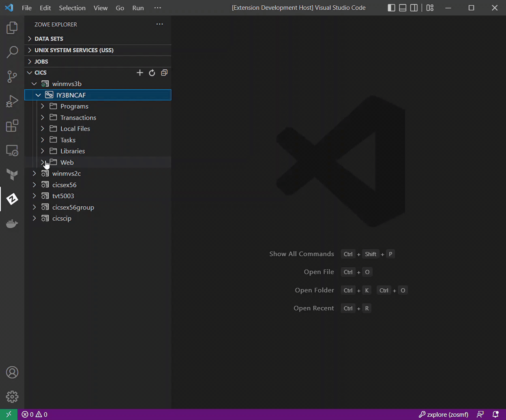Expand the Tasks folder chevron
The width and height of the screenshot is (506, 420).
(43, 140)
